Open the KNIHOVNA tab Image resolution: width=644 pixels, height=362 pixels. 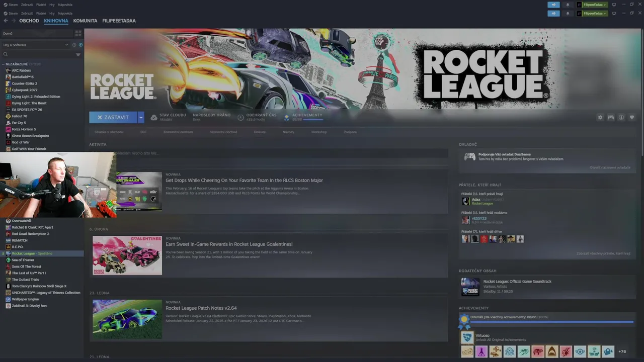(x=56, y=21)
